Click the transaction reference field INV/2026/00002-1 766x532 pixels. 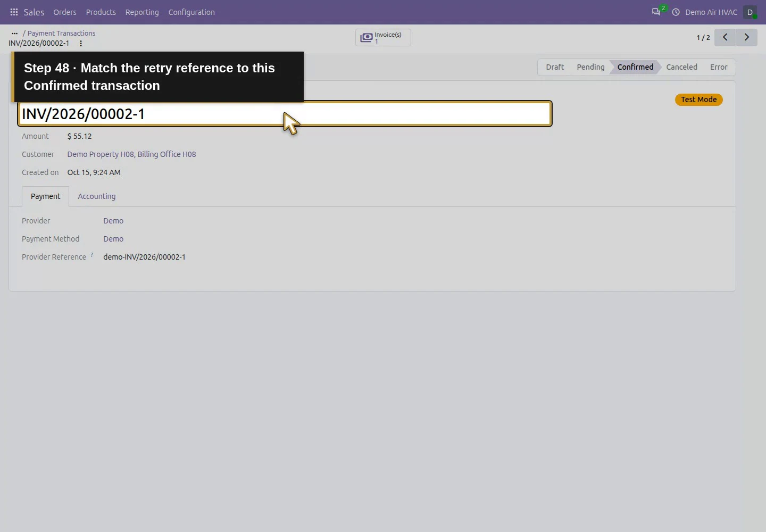coord(285,114)
